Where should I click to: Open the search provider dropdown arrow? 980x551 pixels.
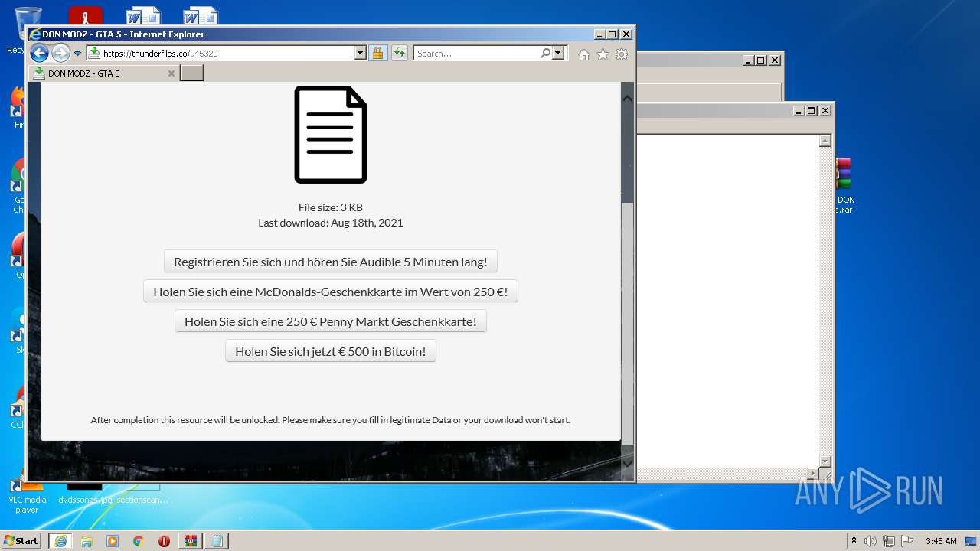click(558, 54)
